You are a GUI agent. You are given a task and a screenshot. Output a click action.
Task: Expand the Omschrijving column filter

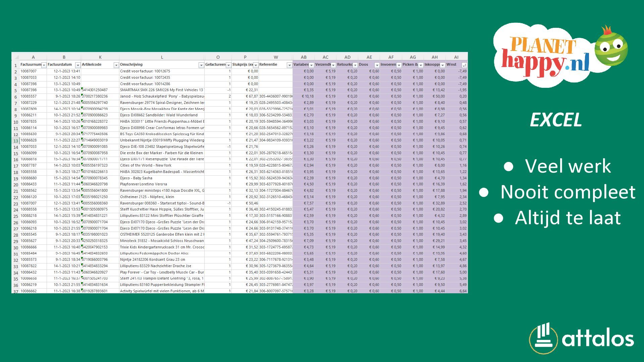tap(201, 65)
